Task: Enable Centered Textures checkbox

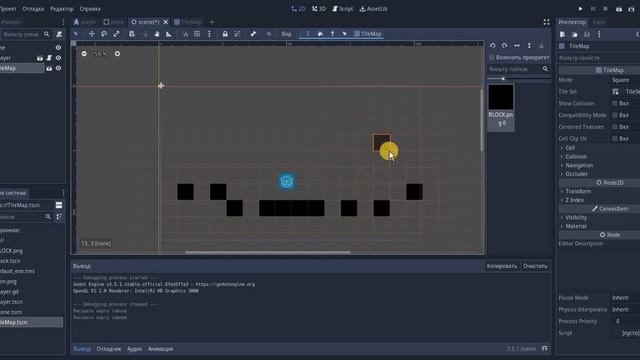Action: [615, 127]
